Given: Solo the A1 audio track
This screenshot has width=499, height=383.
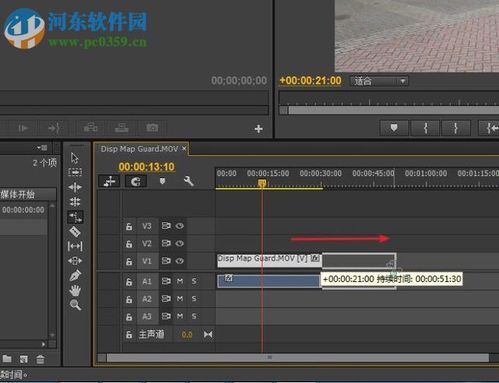Looking at the screenshot, I should click(194, 281).
